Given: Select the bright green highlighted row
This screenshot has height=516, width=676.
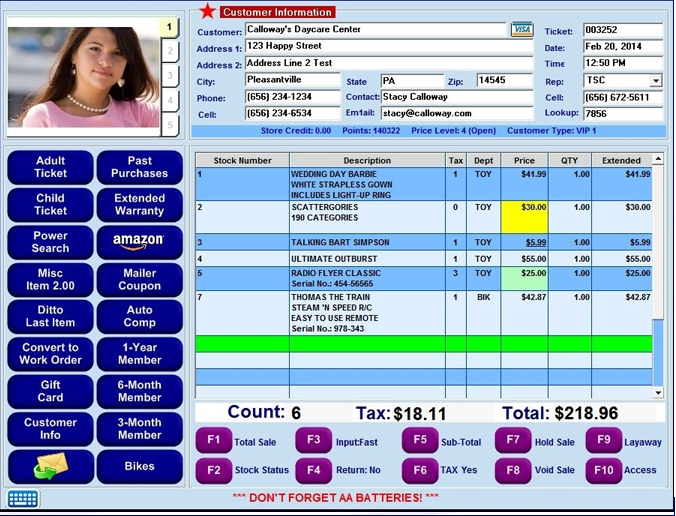Looking at the screenshot, I should pyautogui.click(x=424, y=344).
